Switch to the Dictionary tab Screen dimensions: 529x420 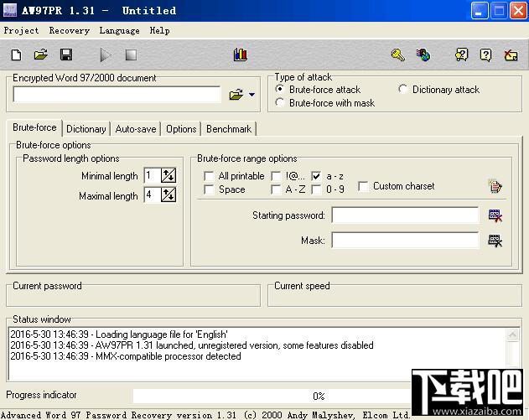click(x=86, y=129)
